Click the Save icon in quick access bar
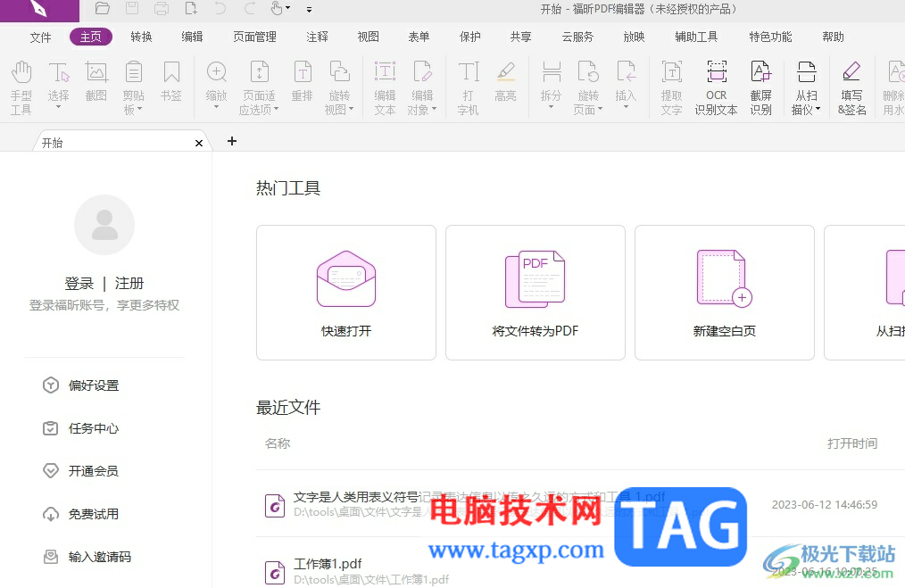 pos(132,8)
